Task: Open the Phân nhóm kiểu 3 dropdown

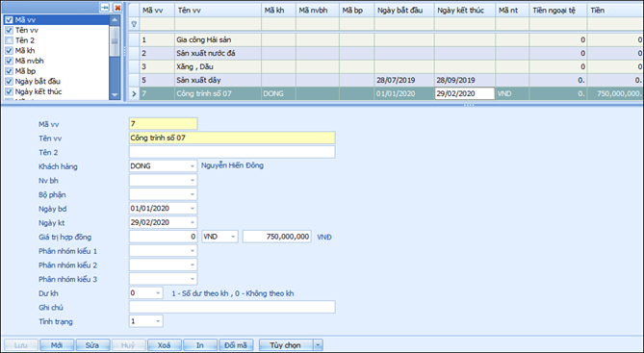Action: [x=193, y=279]
